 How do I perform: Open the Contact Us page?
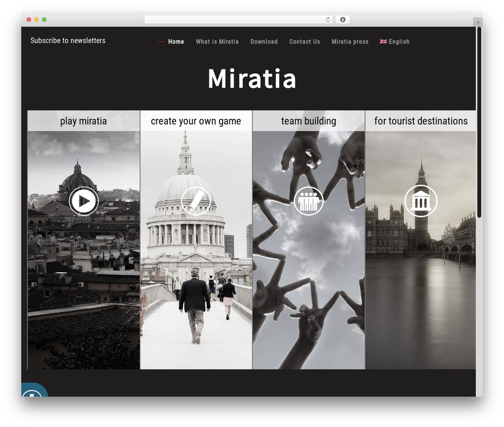point(305,42)
